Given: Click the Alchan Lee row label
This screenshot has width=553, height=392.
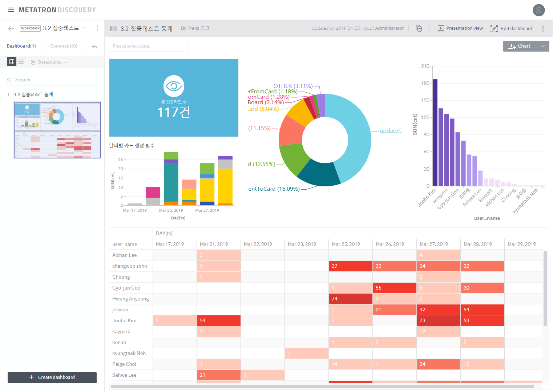Looking at the screenshot, I should (125, 255).
